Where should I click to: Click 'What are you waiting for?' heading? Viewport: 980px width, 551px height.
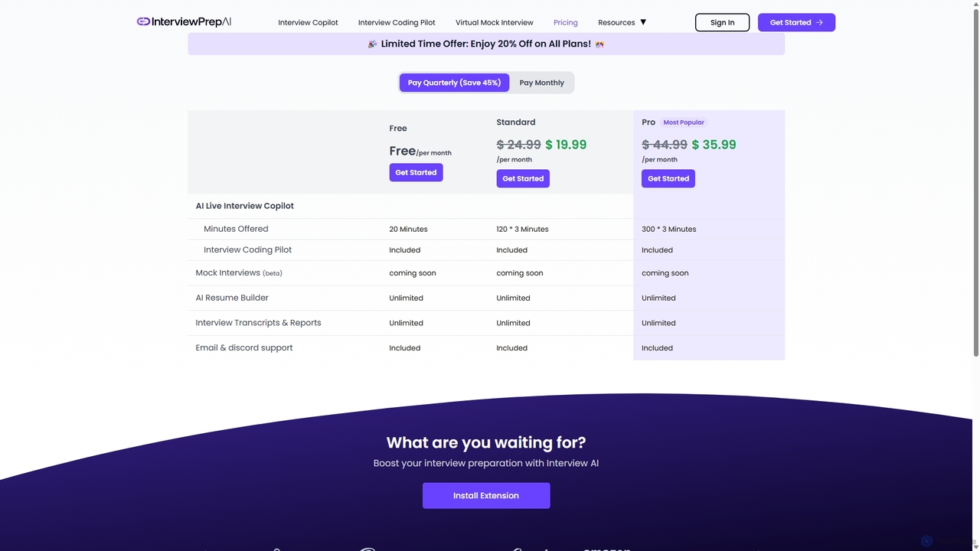point(486,442)
